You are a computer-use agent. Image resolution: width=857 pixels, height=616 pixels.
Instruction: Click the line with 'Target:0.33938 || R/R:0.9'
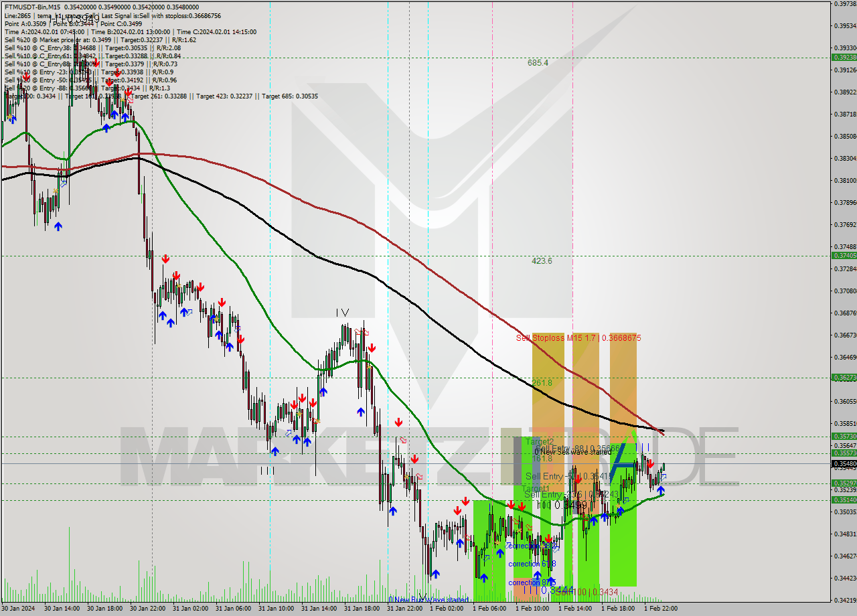pos(89,72)
